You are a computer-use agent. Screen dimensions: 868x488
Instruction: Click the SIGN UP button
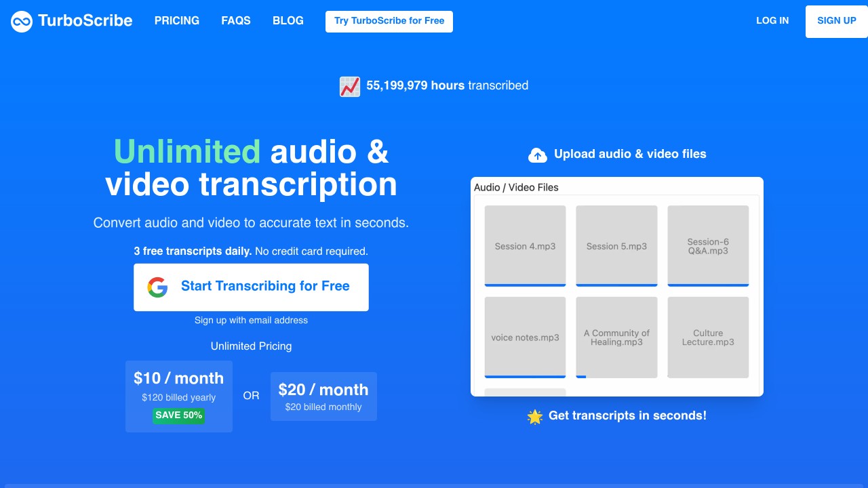click(837, 21)
